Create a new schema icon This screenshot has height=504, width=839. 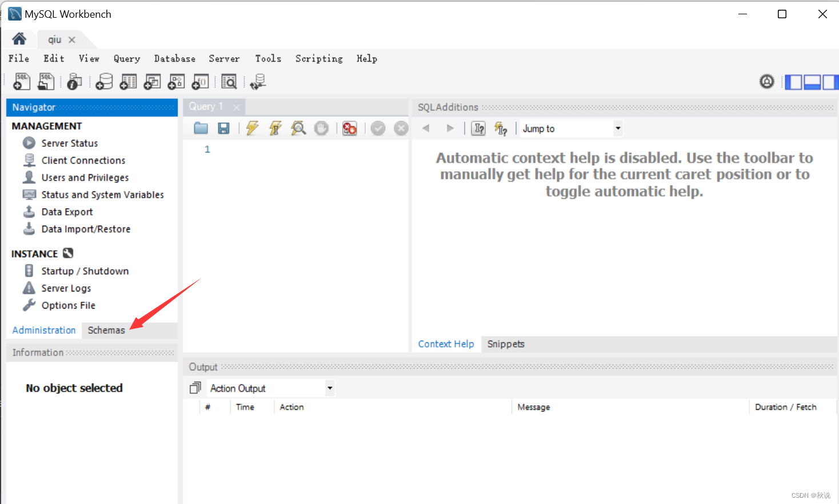click(x=104, y=82)
